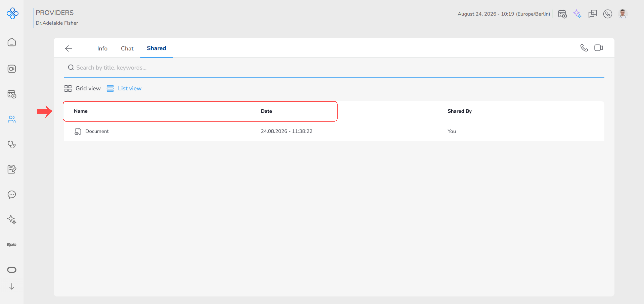Open the calendar scheduling sidebar icon
Screen dimensions: 644x304
point(12,94)
